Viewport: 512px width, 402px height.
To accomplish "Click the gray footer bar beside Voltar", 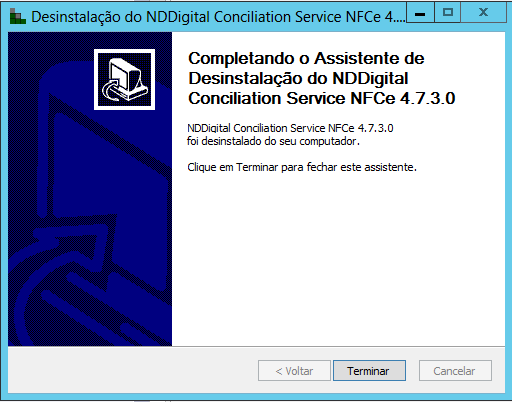I will point(133,370).
